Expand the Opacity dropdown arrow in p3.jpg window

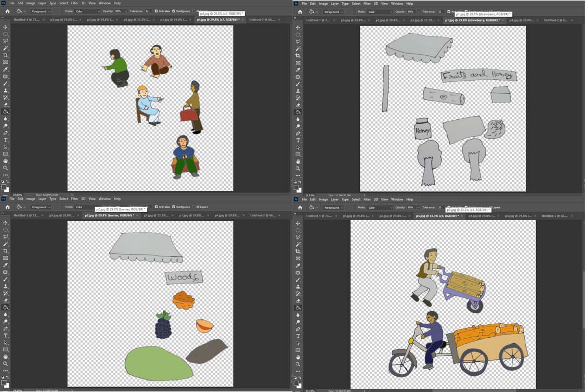tap(418, 208)
